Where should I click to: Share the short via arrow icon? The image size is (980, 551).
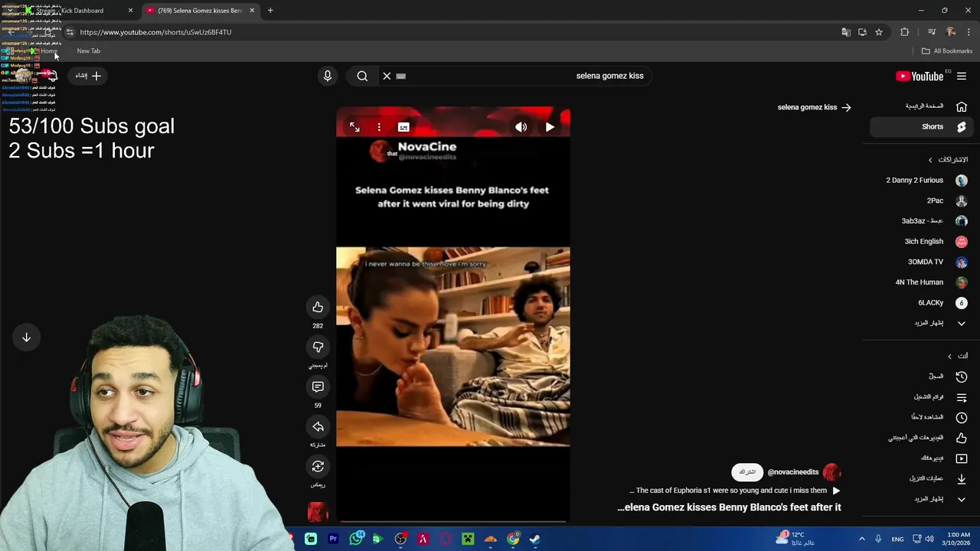tap(318, 427)
